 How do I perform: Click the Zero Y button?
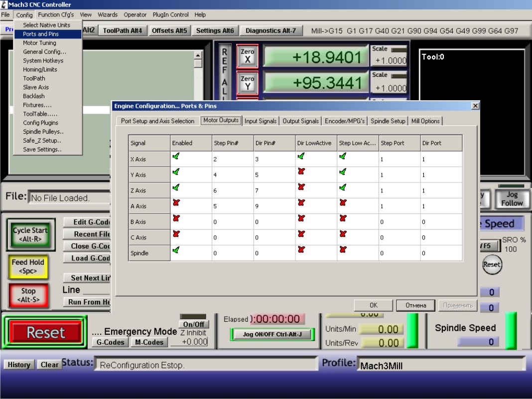tap(247, 83)
